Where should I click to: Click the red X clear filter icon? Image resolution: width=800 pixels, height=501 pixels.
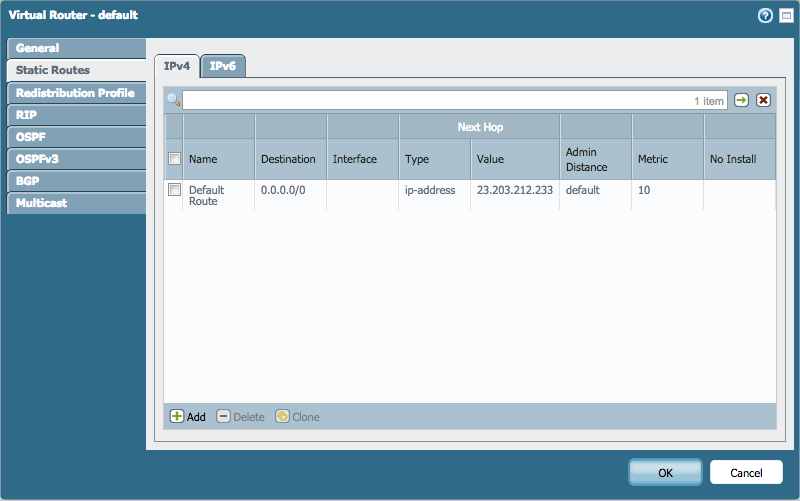(763, 100)
